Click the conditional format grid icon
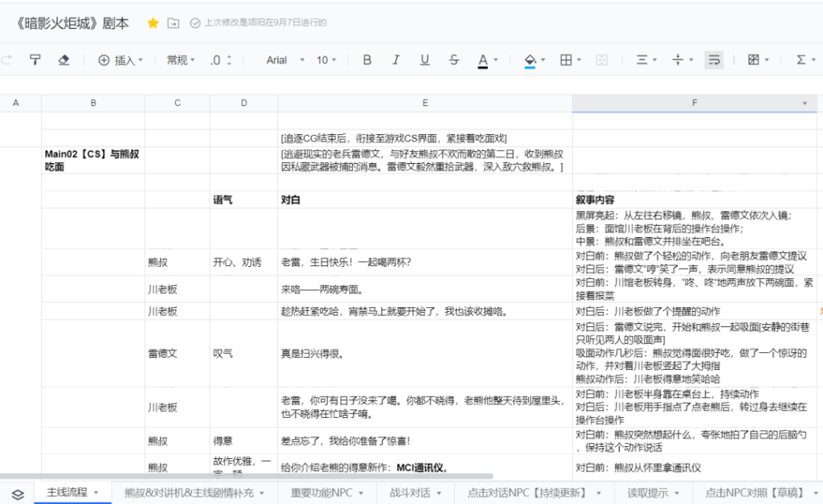This screenshot has height=504, width=823. (754, 59)
